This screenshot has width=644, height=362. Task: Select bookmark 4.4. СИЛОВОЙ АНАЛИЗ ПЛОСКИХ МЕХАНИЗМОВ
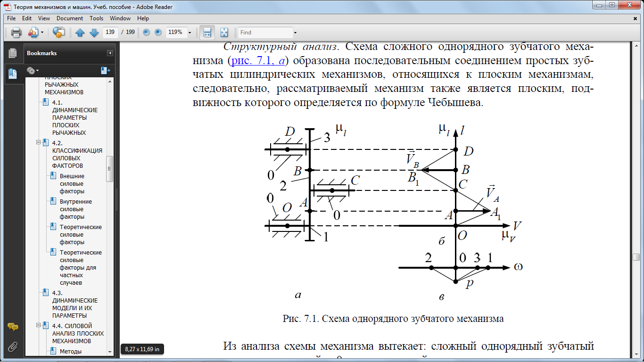tap(78, 333)
